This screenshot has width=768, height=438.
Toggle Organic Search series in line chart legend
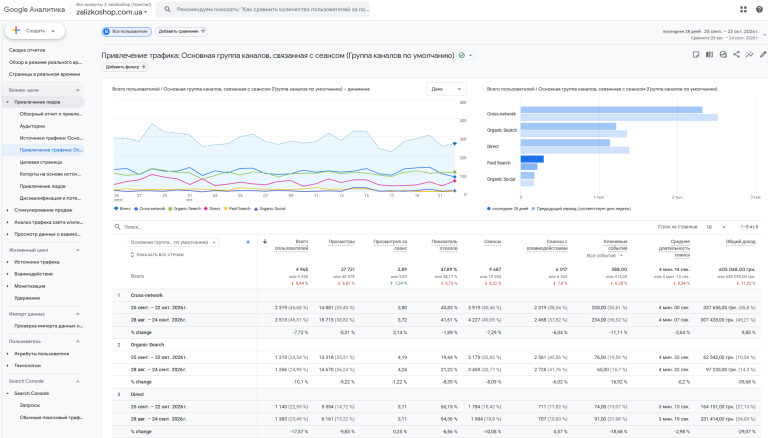(185, 209)
